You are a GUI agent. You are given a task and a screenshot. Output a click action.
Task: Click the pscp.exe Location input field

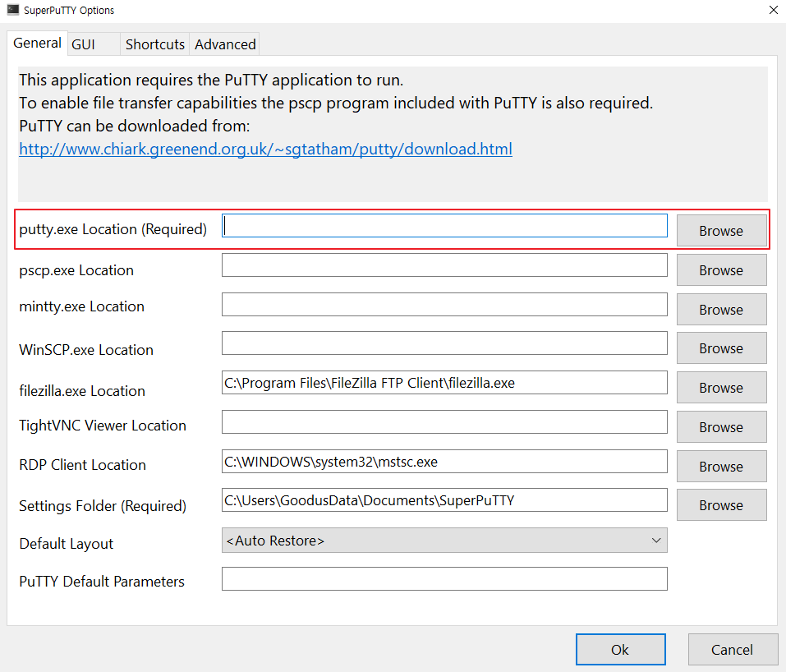click(x=444, y=265)
